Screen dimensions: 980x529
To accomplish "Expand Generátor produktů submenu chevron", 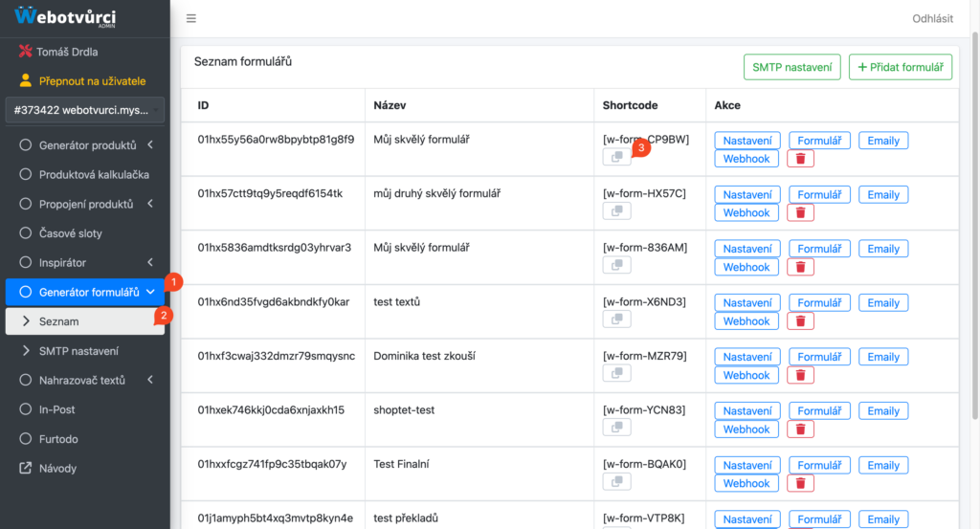I will [150, 144].
